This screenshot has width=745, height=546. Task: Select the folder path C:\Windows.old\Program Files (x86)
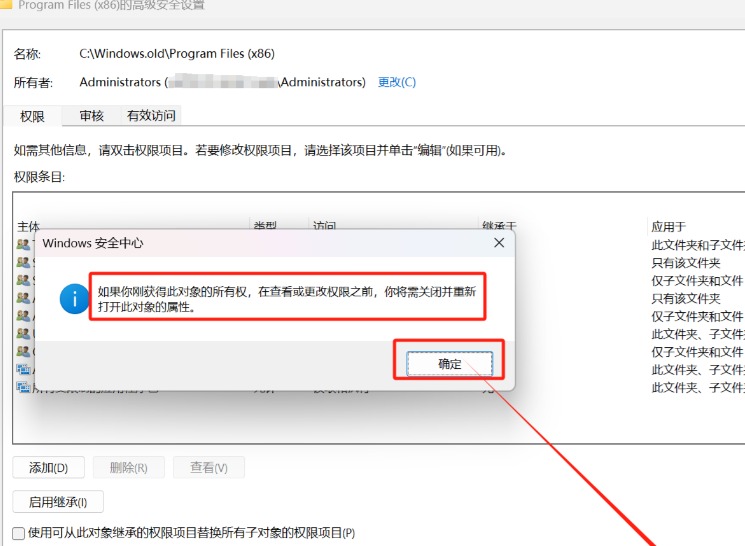tap(177, 54)
